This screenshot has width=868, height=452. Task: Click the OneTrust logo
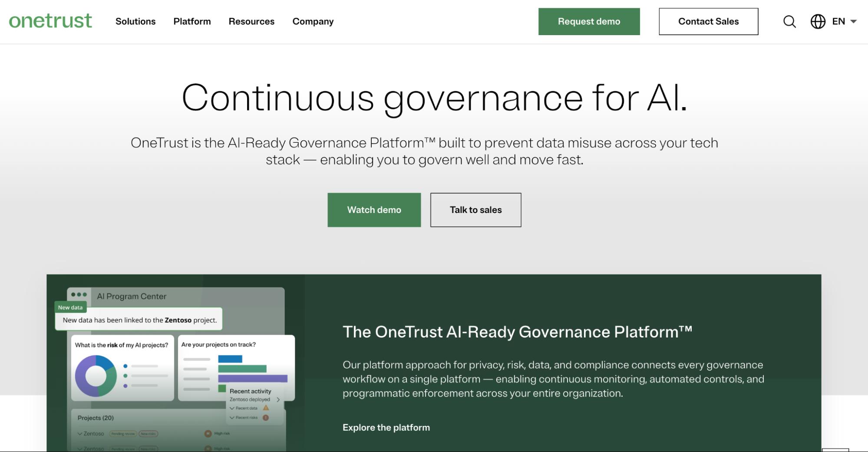pos(50,21)
